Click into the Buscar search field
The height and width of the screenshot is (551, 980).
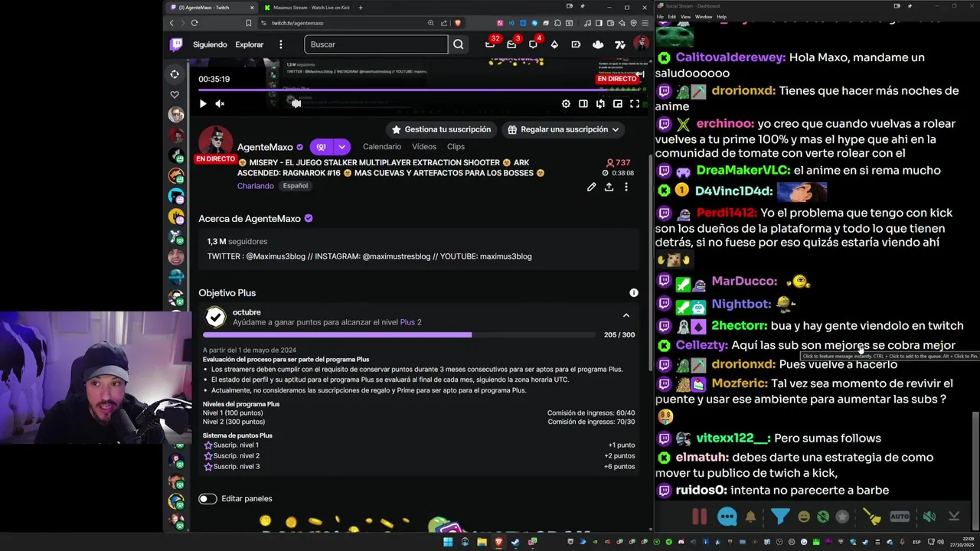coord(376,44)
